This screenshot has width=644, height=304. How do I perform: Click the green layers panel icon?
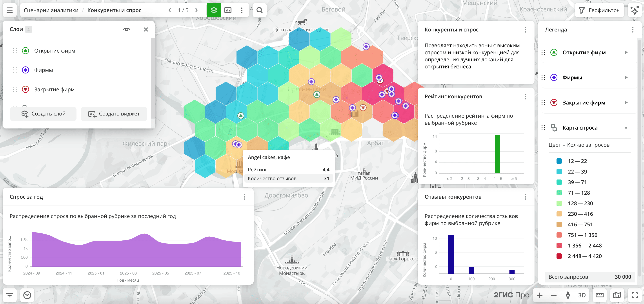(x=213, y=10)
